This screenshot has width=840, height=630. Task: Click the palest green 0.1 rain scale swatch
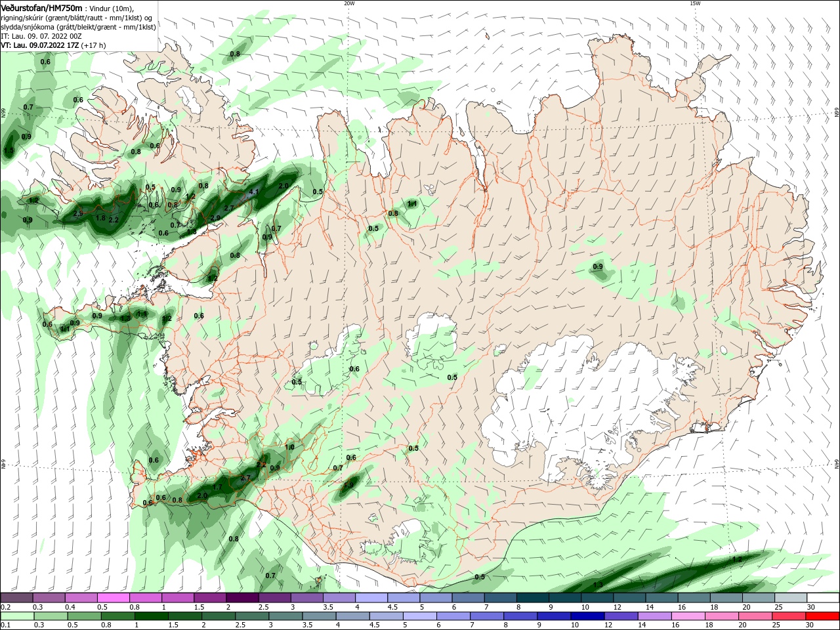click(16, 616)
